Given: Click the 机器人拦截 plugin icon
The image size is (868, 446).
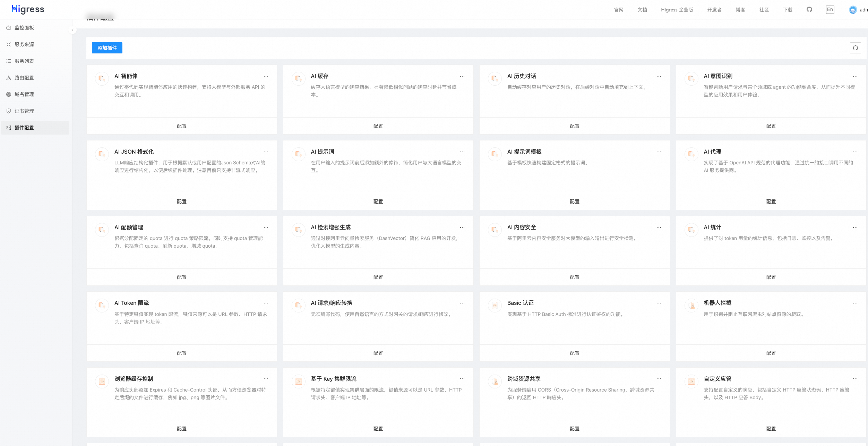Looking at the screenshot, I should pos(691,306).
